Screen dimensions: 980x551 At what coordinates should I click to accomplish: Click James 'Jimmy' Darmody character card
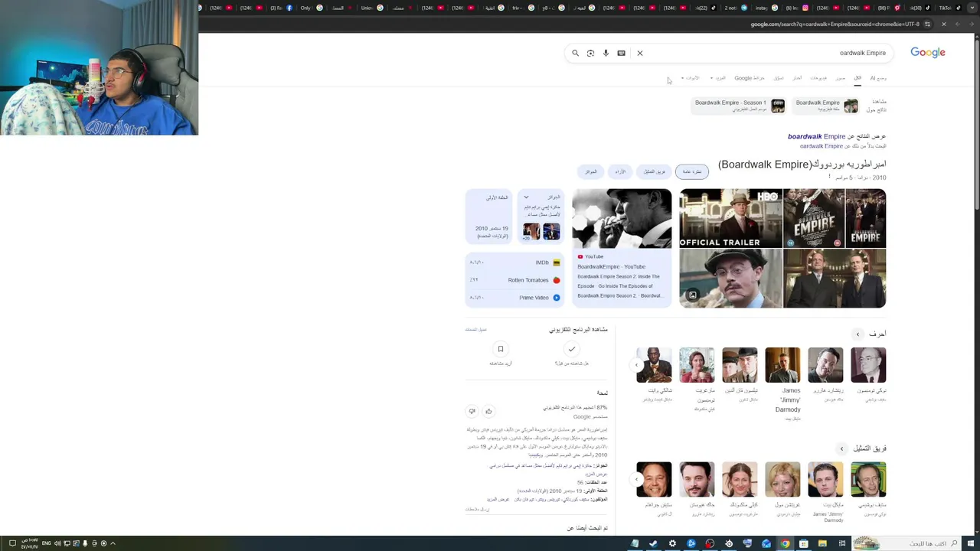click(x=782, y=384)
